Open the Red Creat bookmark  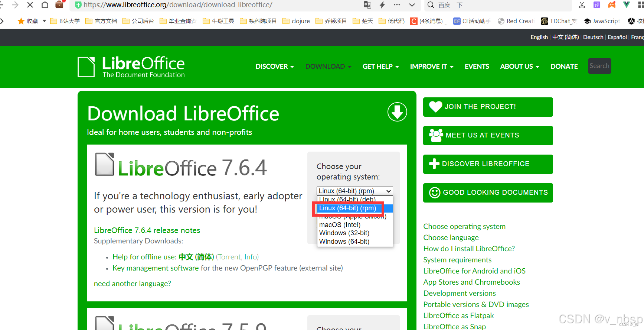click(x=516, y=21)
